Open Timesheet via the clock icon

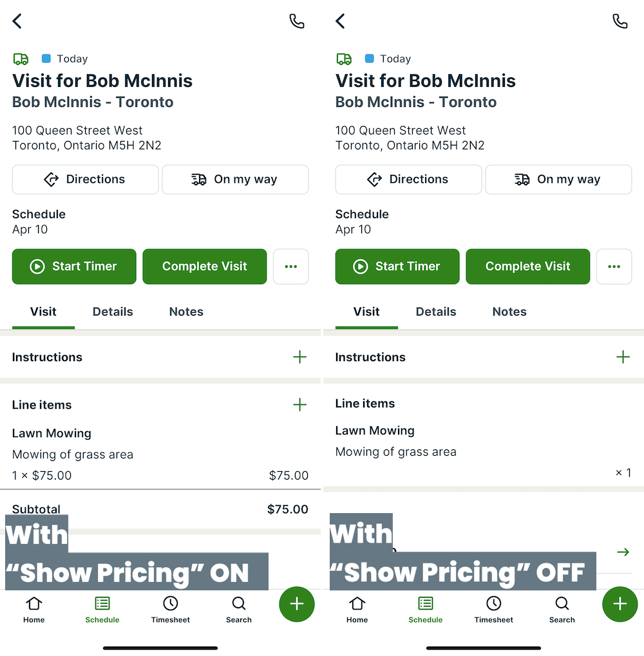pos(170,604)
